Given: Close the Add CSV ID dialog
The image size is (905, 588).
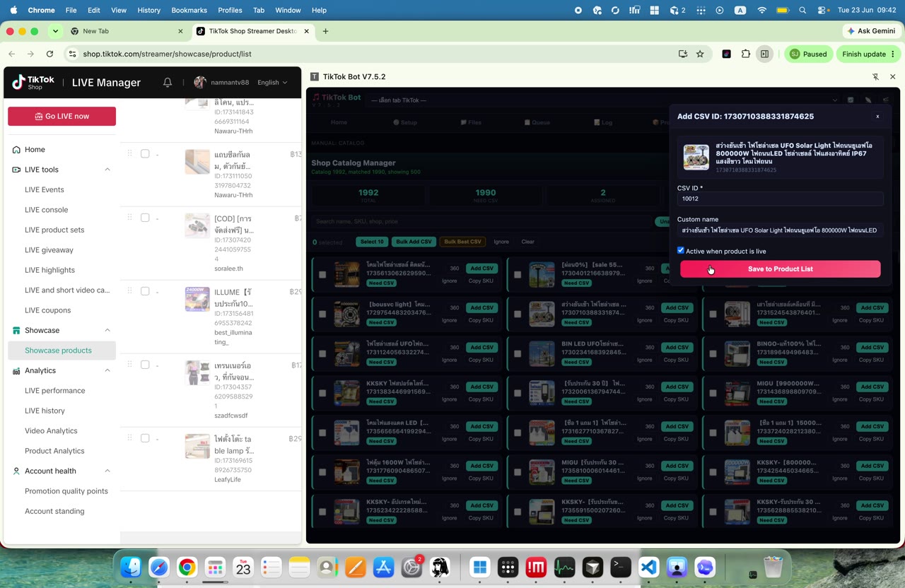Looking at the screenshot, I should pos(877,117).
